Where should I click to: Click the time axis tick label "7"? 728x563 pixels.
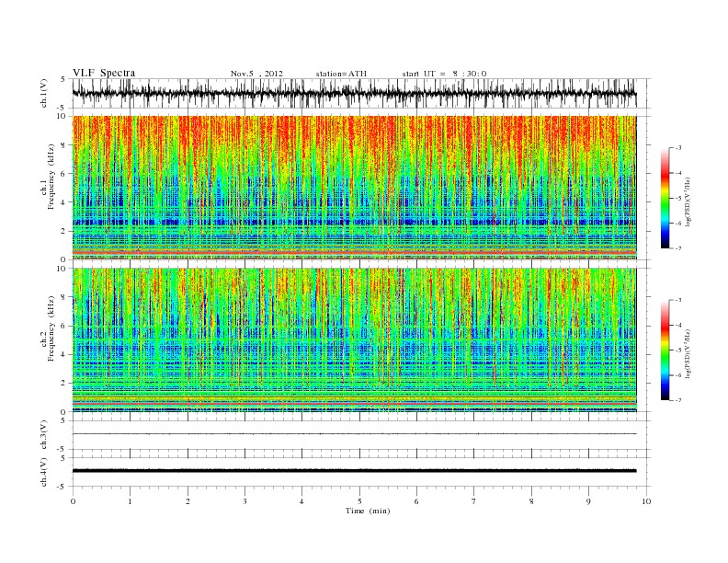pos(474,501)
